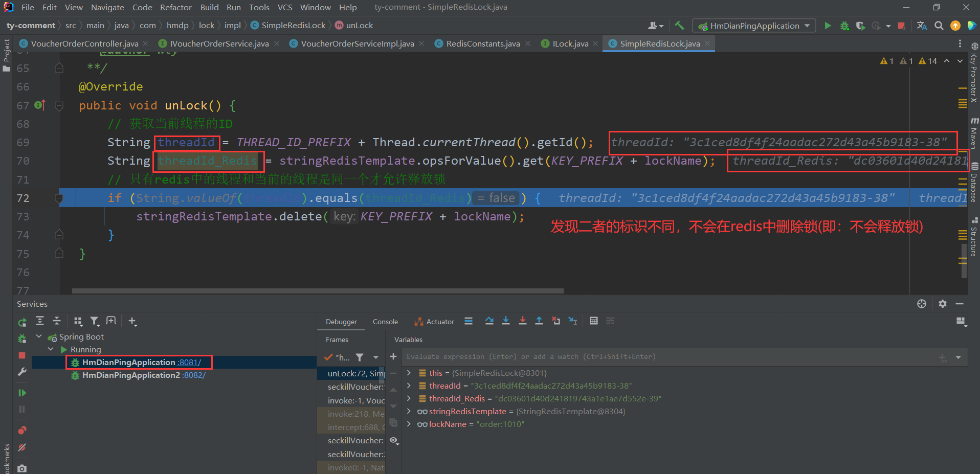Step Over in debugger toolbar
The height and width of the screenshot is (474, 980).
tap(489, 321)
